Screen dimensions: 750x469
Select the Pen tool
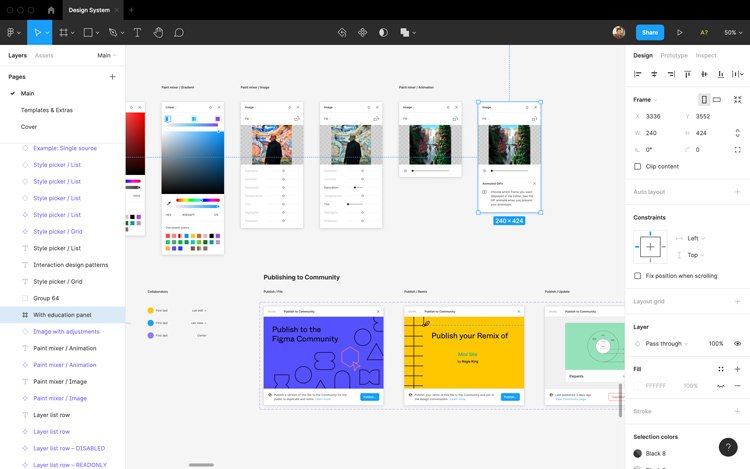pos(113,33)
